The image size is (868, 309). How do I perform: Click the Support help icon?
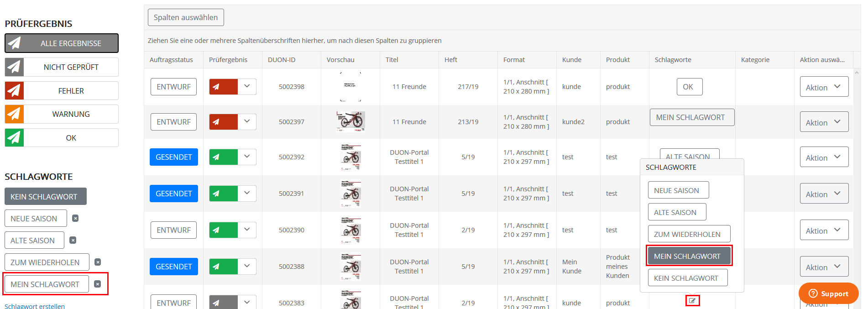[813, 293]
